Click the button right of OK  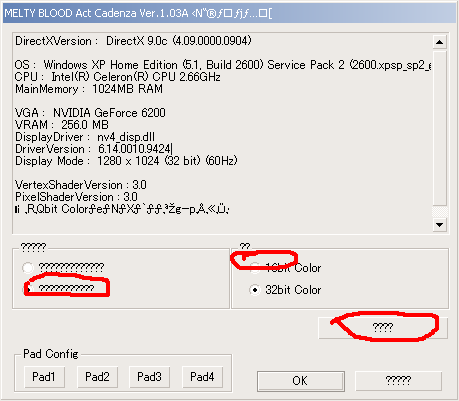(x=398, y=381)
